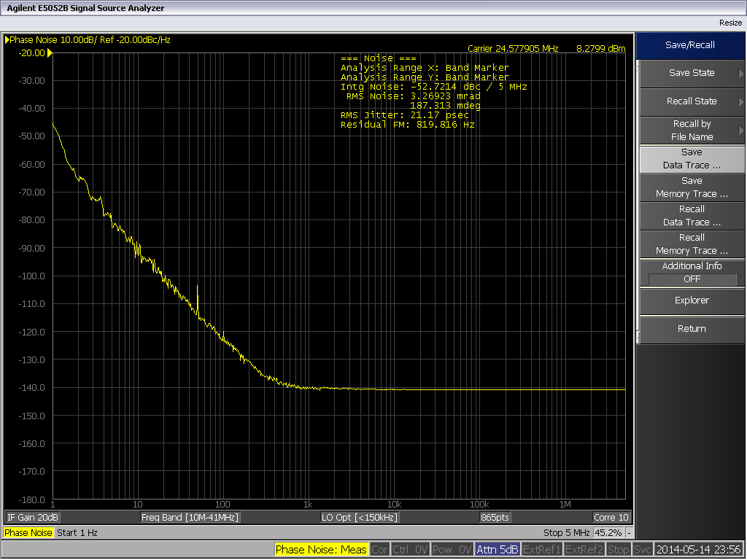Open the Save/Recall menu header

point(690,45)
